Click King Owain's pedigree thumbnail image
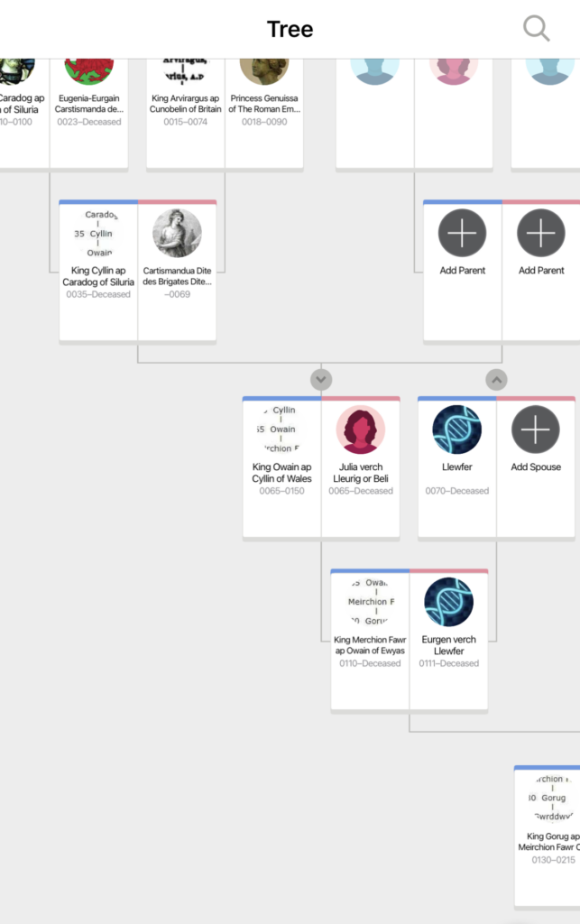The height and width of the screenshot is (924, 580). 281,430
